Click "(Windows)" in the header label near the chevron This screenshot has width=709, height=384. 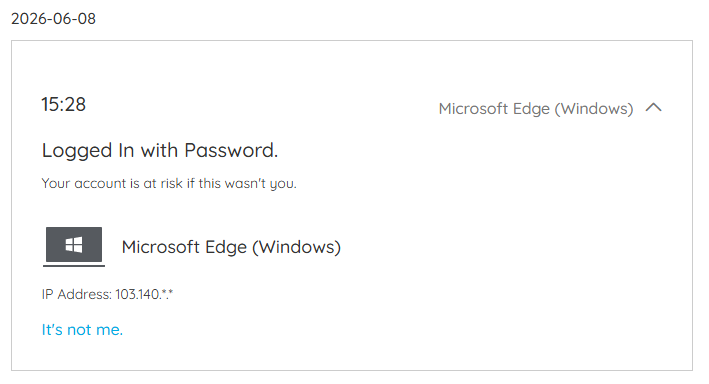click(x=594, y=109)
